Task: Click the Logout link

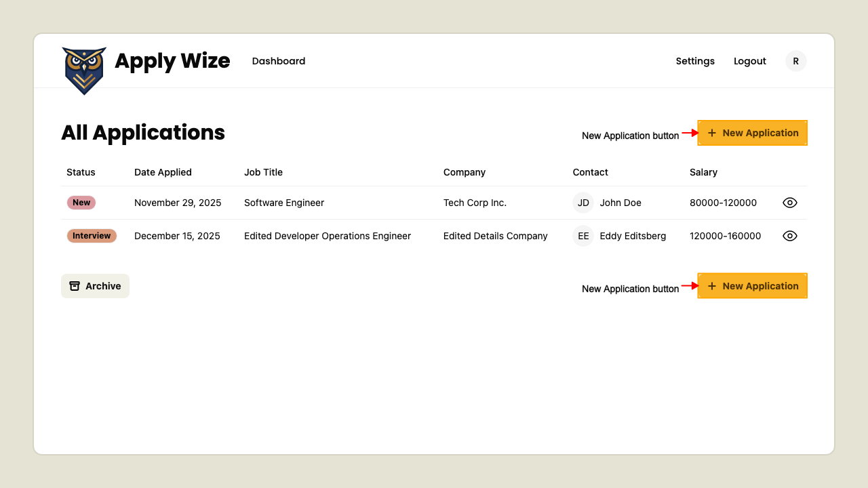Action: tap(749, 61)
